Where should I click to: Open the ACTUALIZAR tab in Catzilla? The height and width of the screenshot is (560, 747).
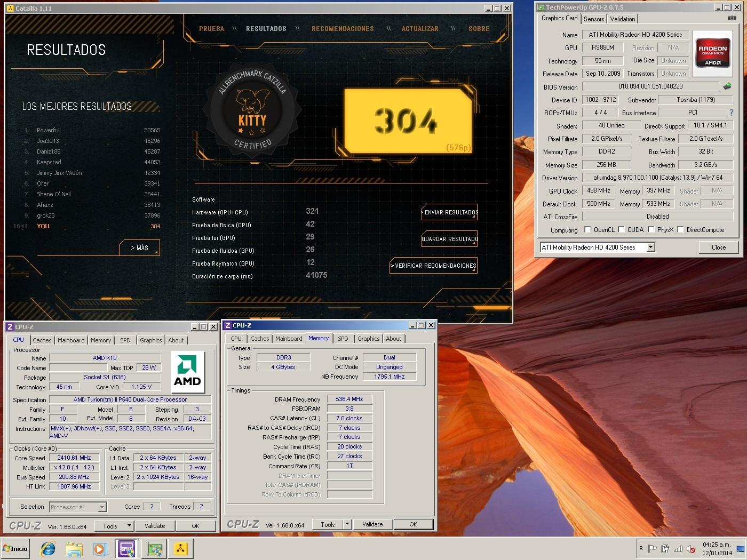(420, 29)
